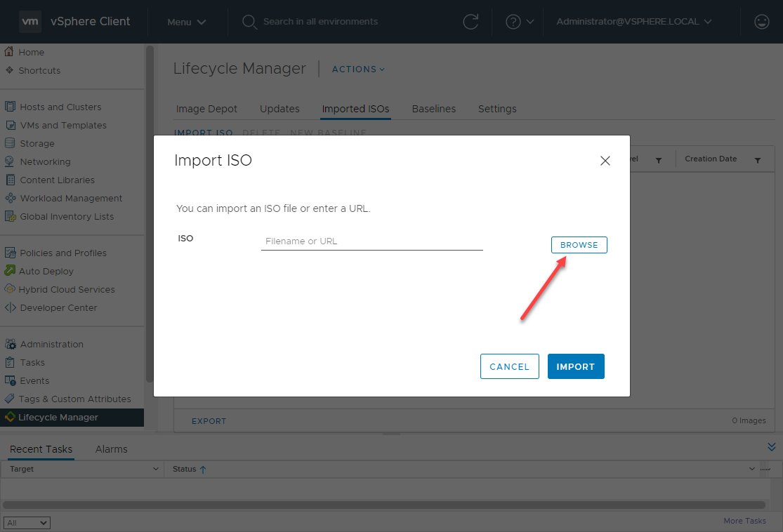The height and width of the screenshot is (532, 783).
Task: Click the smiley feedback icon
Action: click(x=761, y=22)
